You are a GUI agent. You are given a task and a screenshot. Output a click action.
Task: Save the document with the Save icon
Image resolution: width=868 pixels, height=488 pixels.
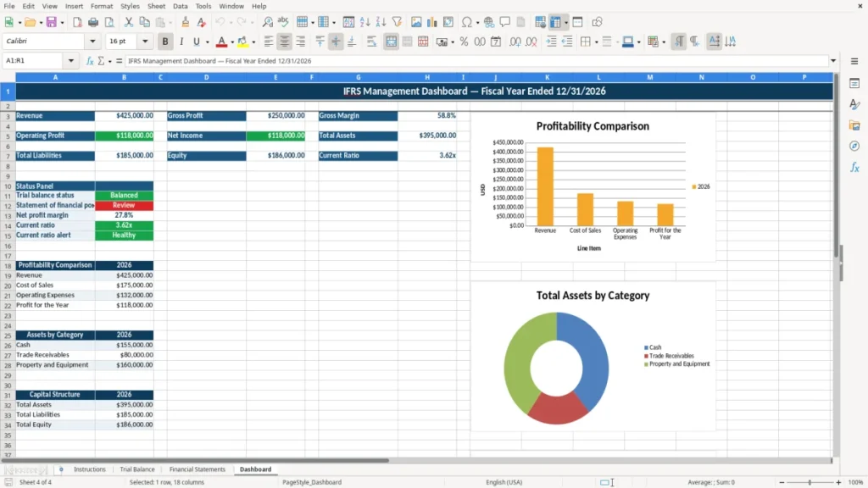(x=51, y=22)
